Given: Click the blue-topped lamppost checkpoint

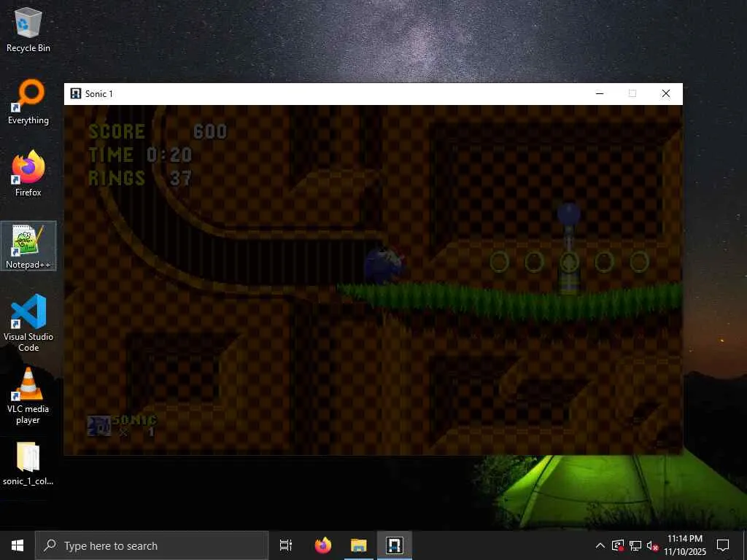Looking at the screenshot, I should point(569,249).
